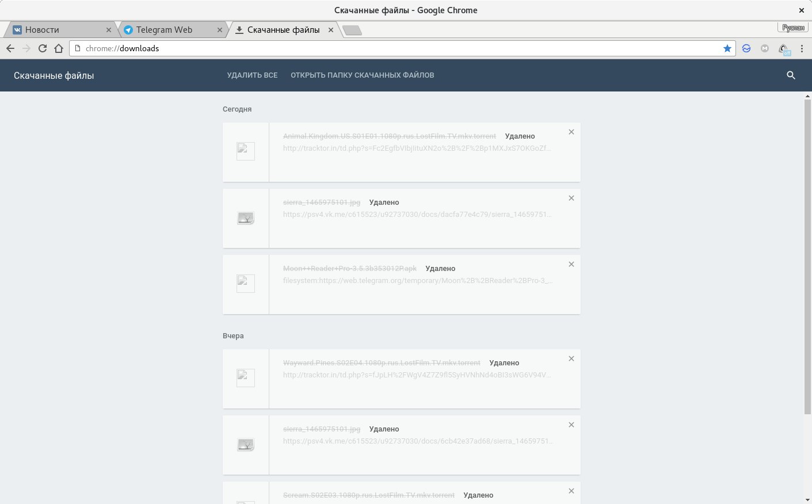Viewport: 812px width, 504px height.
Task: Remove the Wayward.Pines torrent entry
Action: 571,358
